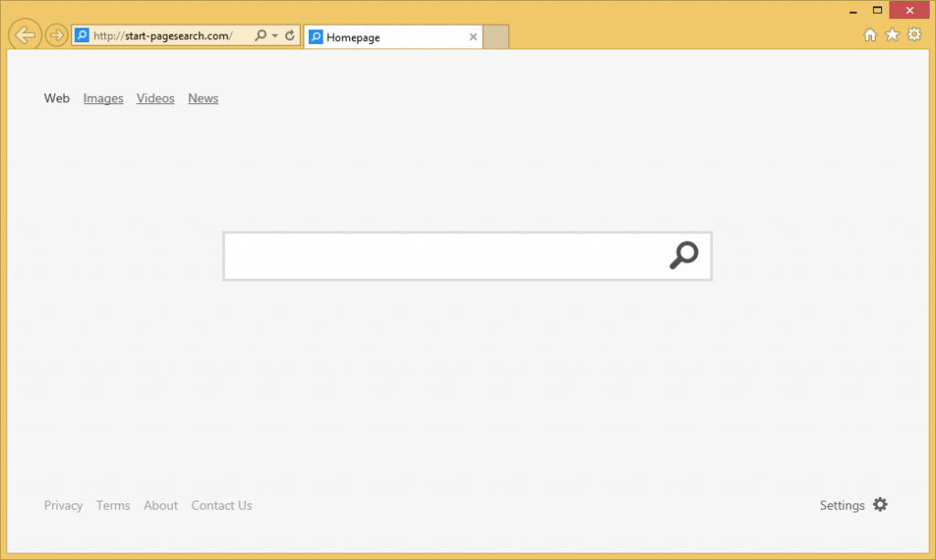Refresh the page using the reload icon
Viewport: 936px width, 560px height.
290,36
